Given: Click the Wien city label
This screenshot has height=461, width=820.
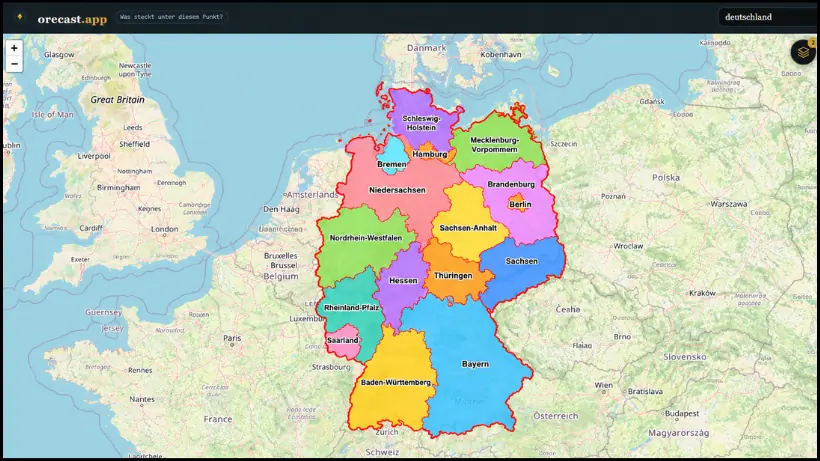Looking at the screenshot, I should pyautogui.click(x=603, y=385).
